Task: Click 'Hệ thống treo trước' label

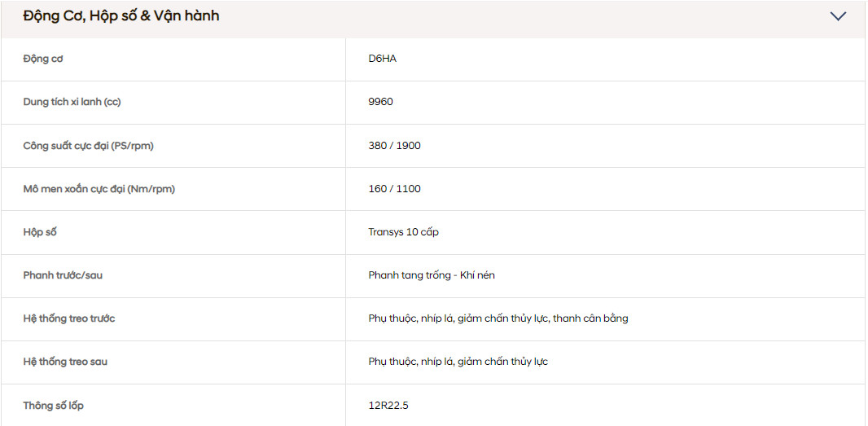Action: [69, 318]
